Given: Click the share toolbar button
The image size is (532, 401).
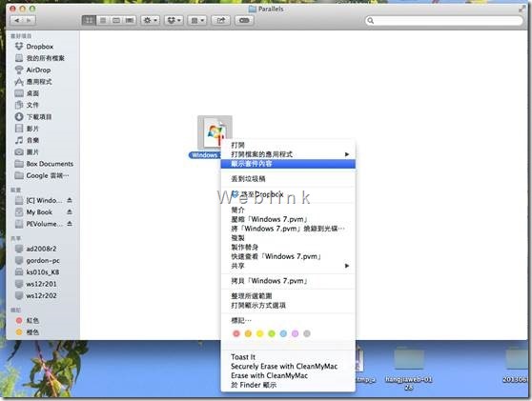Looking at the screenshot, I should coord(221,21).
